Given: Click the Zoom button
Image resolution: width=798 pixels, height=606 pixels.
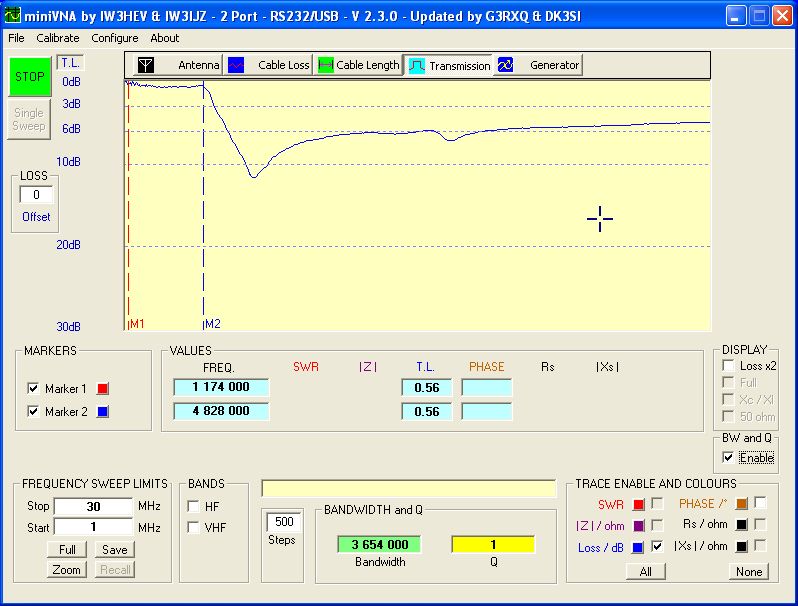Looking at the screenshot, I should (x=66, y=569).
